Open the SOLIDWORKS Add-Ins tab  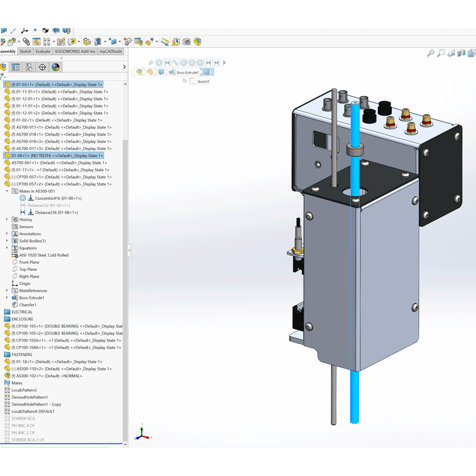(x=75, y=51)
